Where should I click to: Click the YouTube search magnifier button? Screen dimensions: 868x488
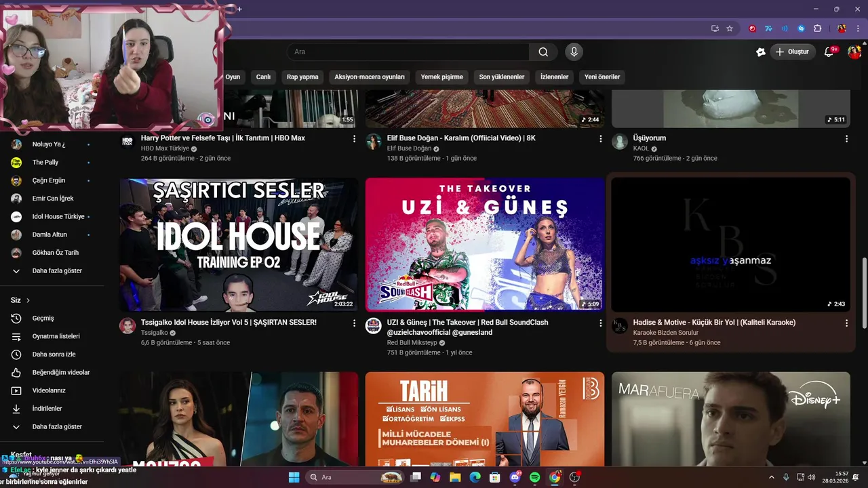[543, 52]
